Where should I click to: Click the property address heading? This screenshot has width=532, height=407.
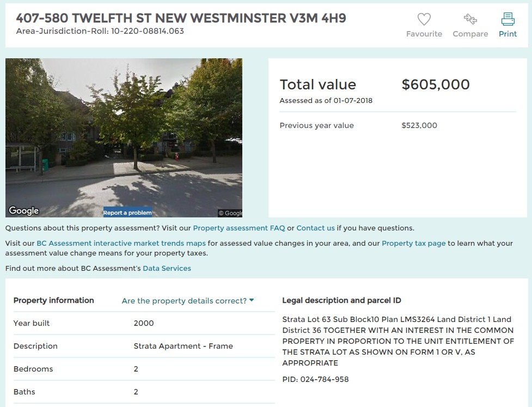pos(181,18)
